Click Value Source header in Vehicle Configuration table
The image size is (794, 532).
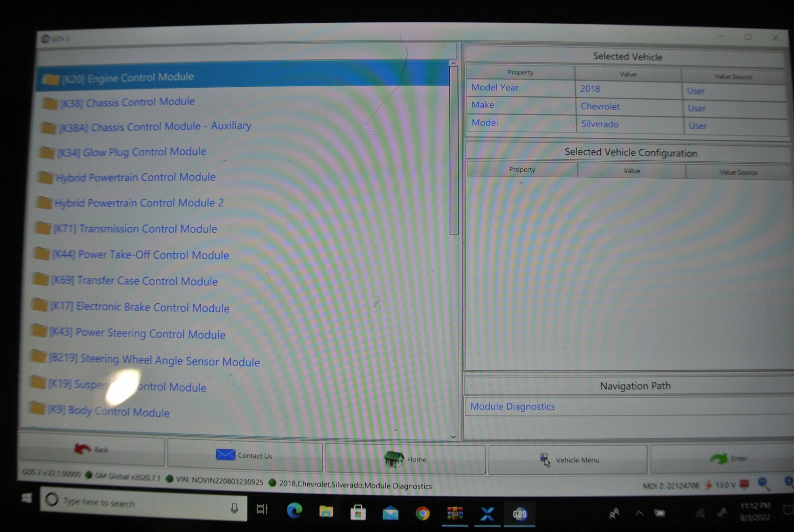pos(738,173)
